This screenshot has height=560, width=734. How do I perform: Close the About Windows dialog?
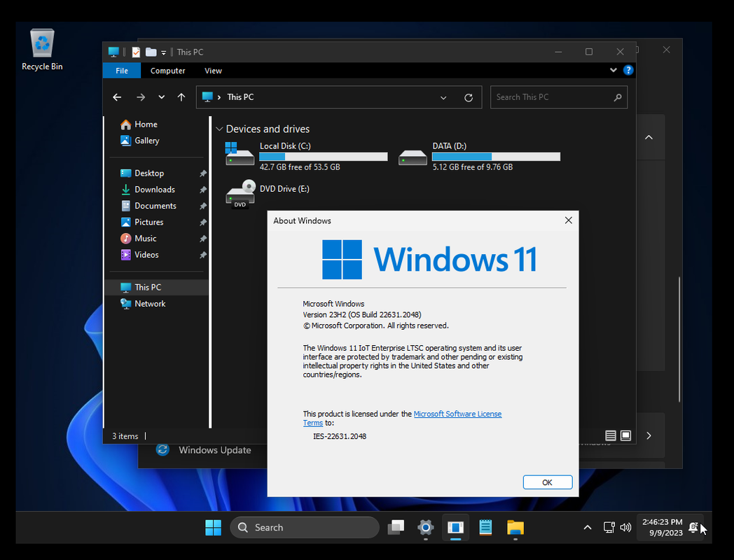click(x=568, y=220)
